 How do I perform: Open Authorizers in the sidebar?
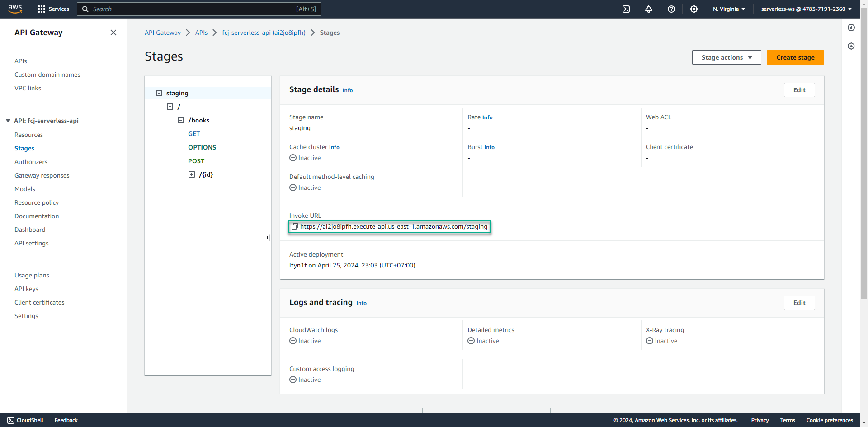pos(31,162)
